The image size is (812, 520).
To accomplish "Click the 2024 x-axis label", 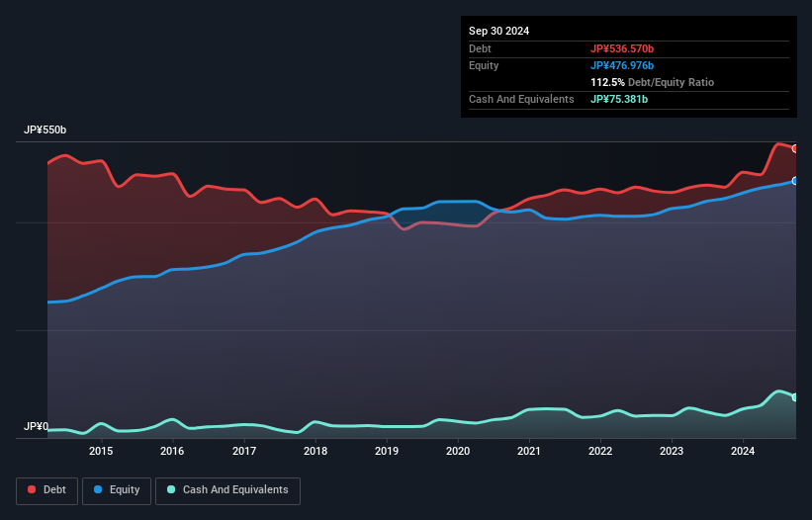I will point(743,451).
